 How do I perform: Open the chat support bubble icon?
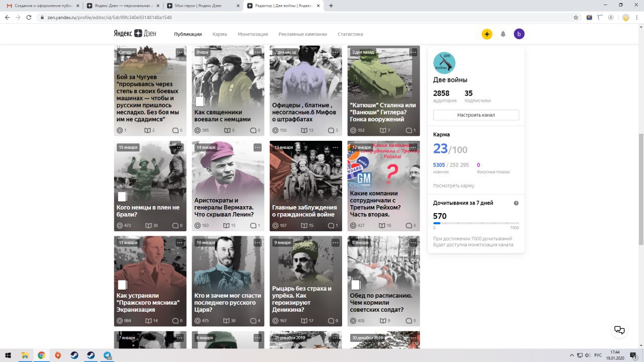tap(619, 330)
